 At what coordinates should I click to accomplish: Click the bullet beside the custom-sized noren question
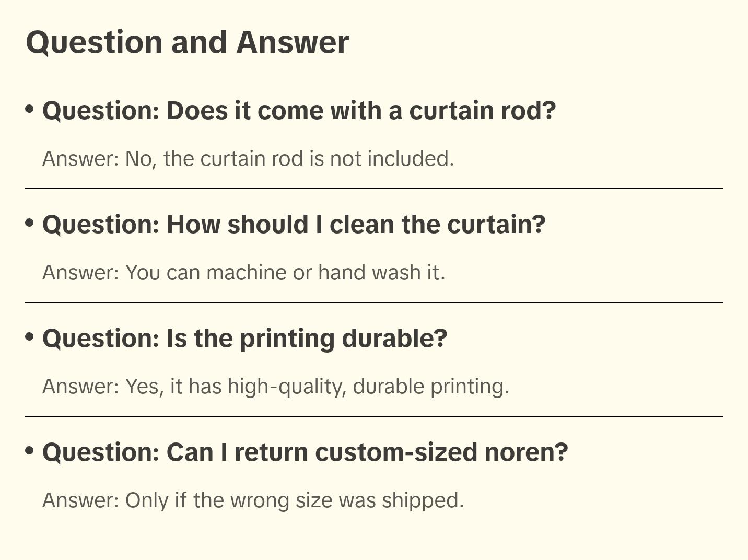pos(30,451)
